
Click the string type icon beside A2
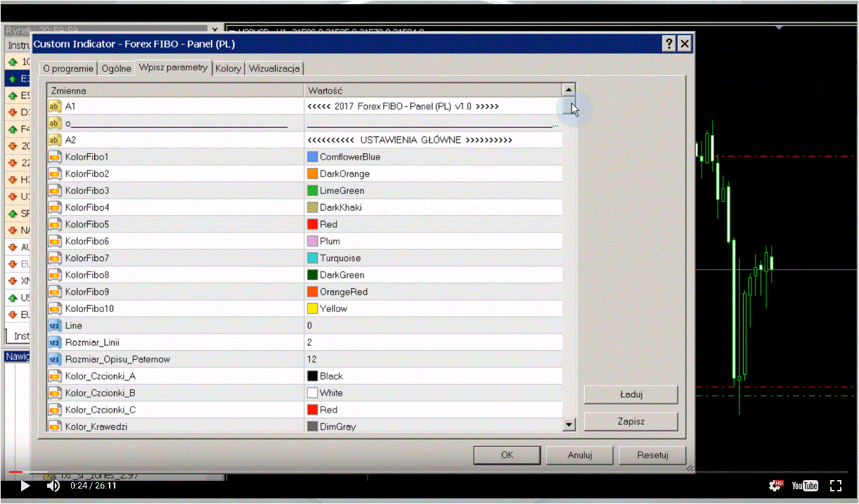(55, 140)
